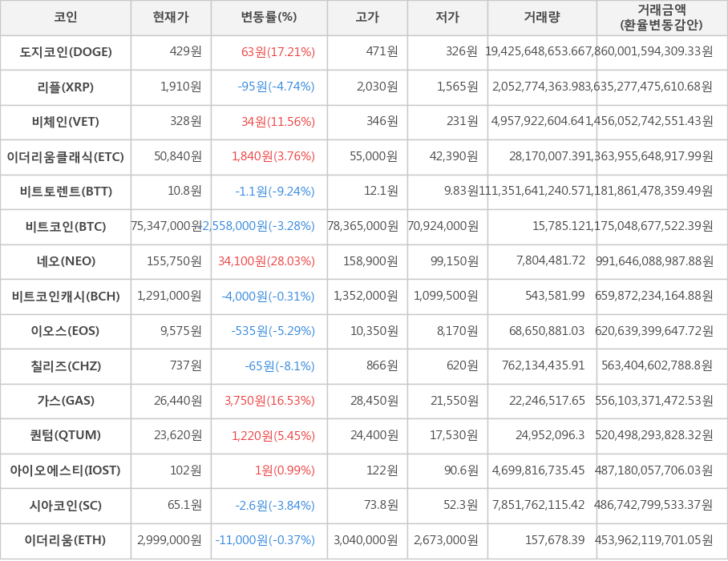
Task: Open the 이오스(EOS) coin entry
Action: tap(66, 331)
